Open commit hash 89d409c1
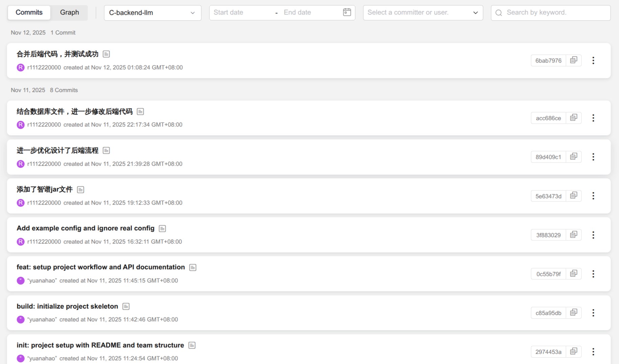The height and width of the screenshot is (364, 619). (548, 157)
